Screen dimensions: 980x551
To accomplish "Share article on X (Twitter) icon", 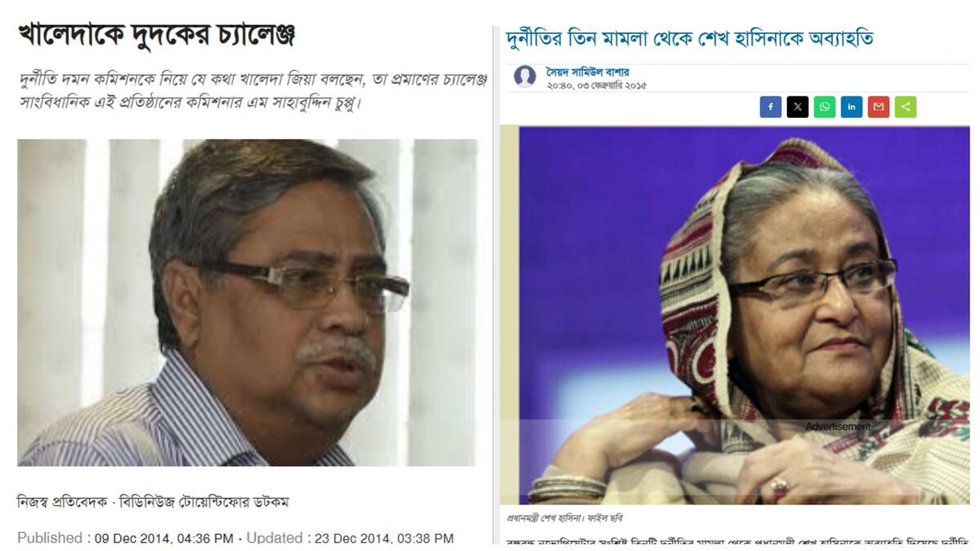I will click(x=798, y=107).
